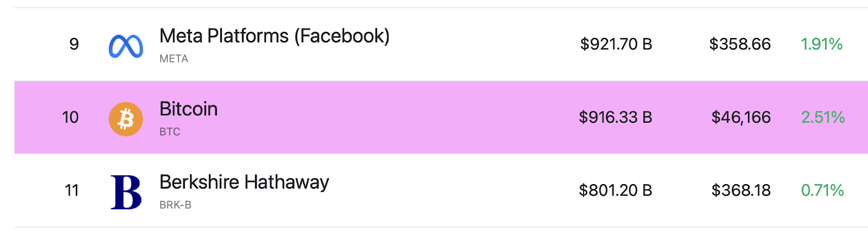The width and height of the screenshot is (868, 232).
Task: Click the orange Bitcoin logo icon
Action: click(x=126, y=119)
